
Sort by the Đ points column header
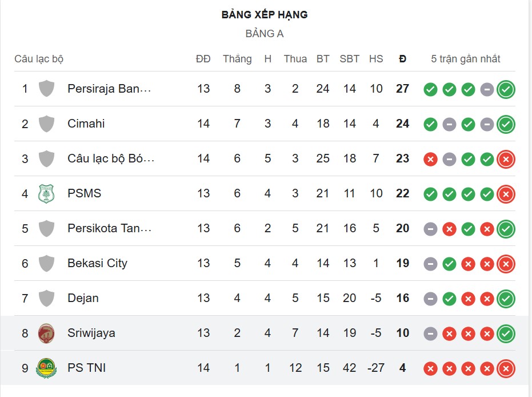[x=403, y=58]
